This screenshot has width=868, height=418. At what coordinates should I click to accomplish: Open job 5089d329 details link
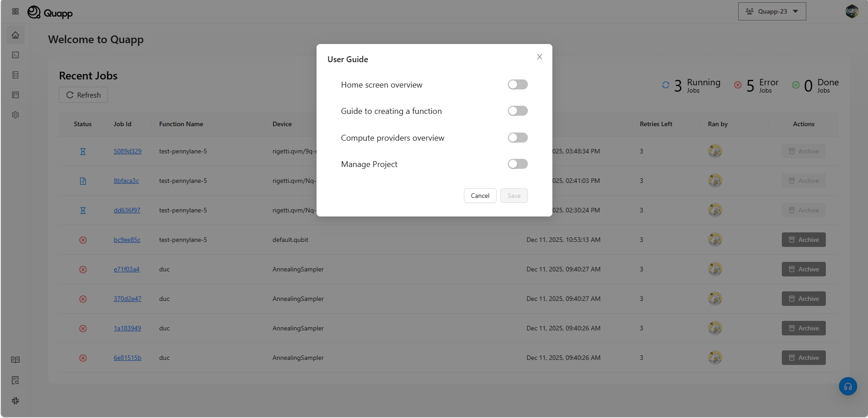[127, 151]
